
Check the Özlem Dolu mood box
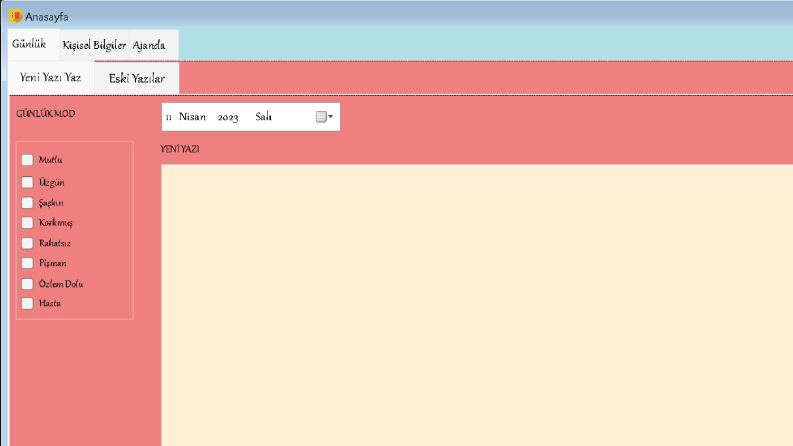(27, 284)
